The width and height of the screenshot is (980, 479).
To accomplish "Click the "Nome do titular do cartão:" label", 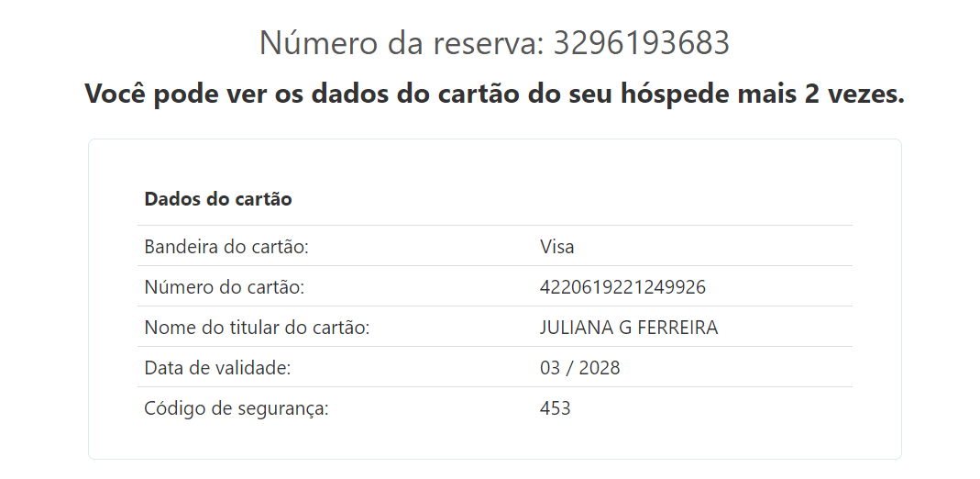I will coord(257,328).
